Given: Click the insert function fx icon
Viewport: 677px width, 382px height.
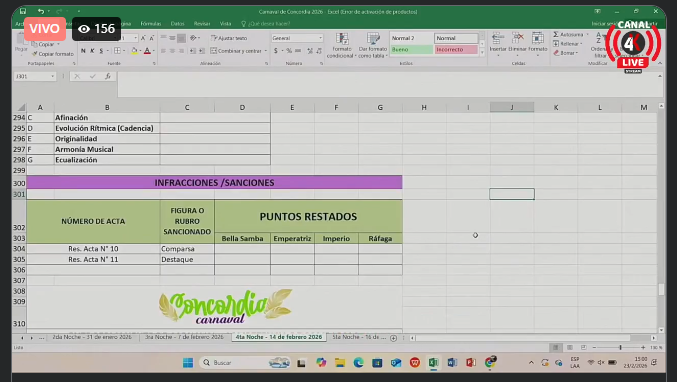Looking at the screenshot, I should pyautogui.click(x=108, y=76).
